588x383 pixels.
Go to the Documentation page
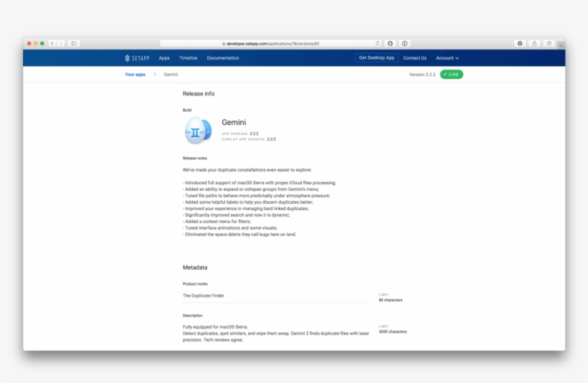223,58
